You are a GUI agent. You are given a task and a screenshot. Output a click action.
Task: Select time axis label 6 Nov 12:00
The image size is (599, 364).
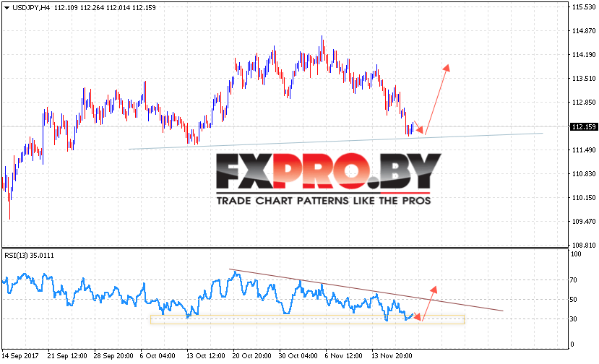coord(343,355)
